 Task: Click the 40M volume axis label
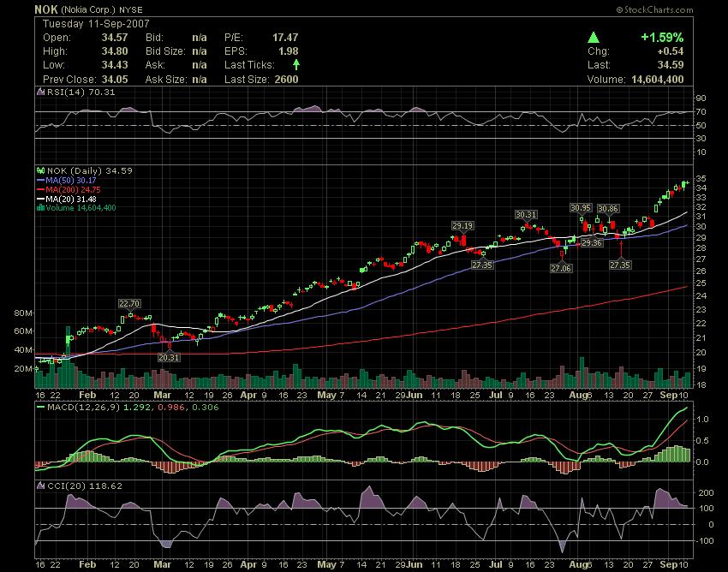(x=23, y=349)
